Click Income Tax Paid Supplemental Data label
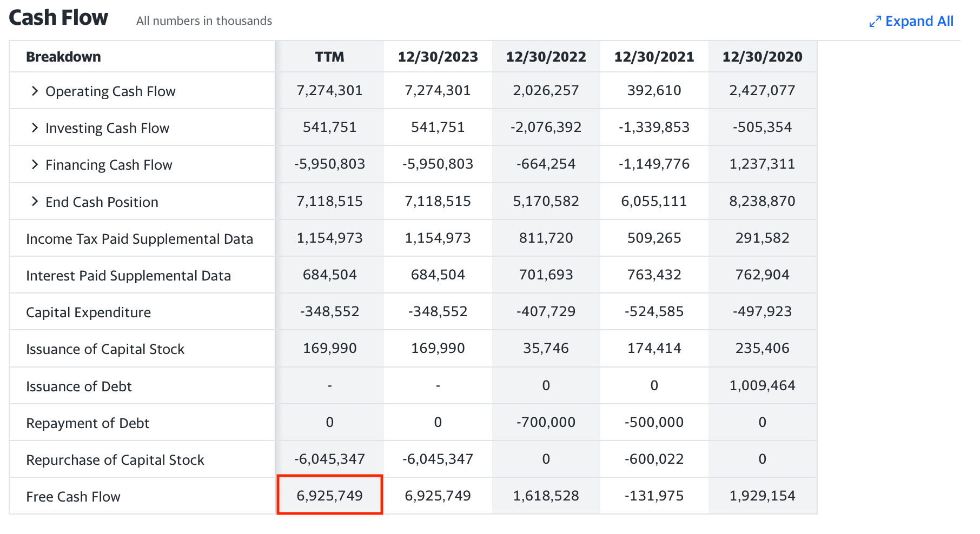Viewport: 980px width, 534px height. [140, 239]
